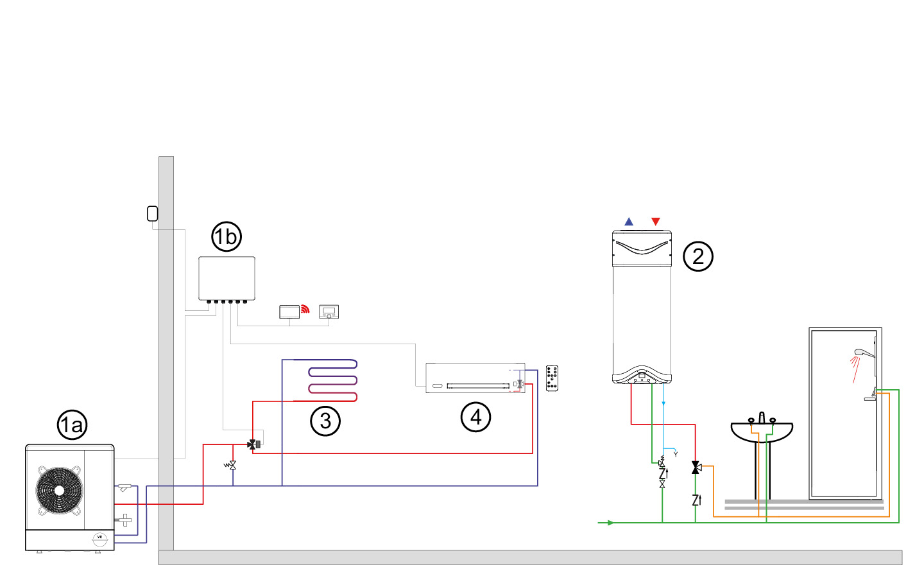
Task: Click the indoor control box below the 1b label
Action: [x=227, y=279]
